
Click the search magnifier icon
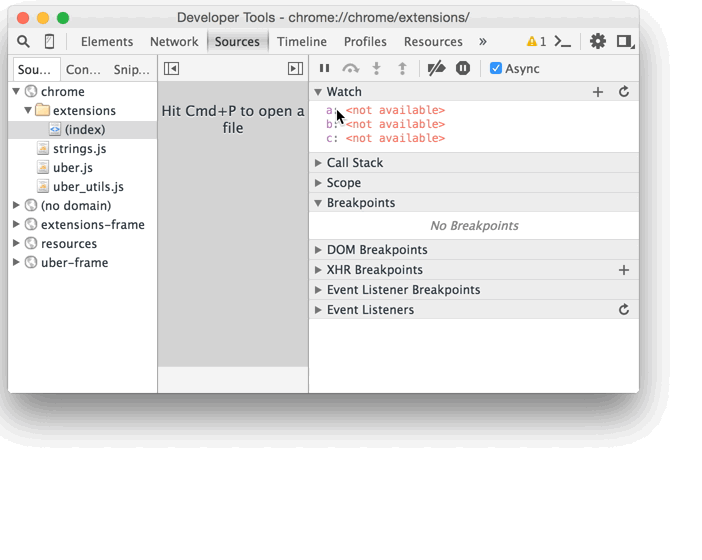point(23,42)
